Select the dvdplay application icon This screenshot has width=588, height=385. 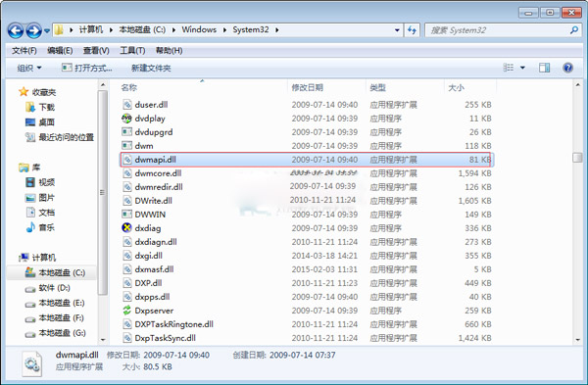(126, 119)
